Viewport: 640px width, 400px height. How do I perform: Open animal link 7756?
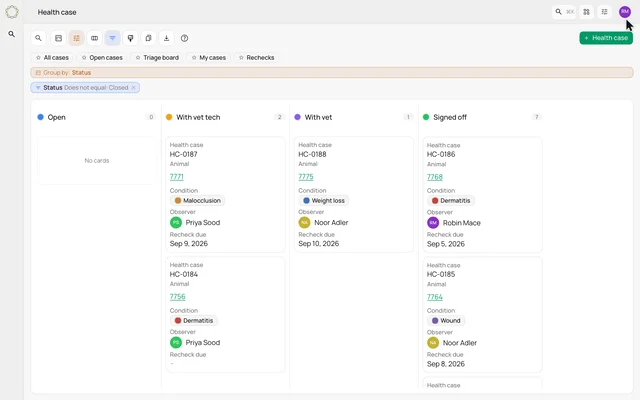(x=178, y=297)
